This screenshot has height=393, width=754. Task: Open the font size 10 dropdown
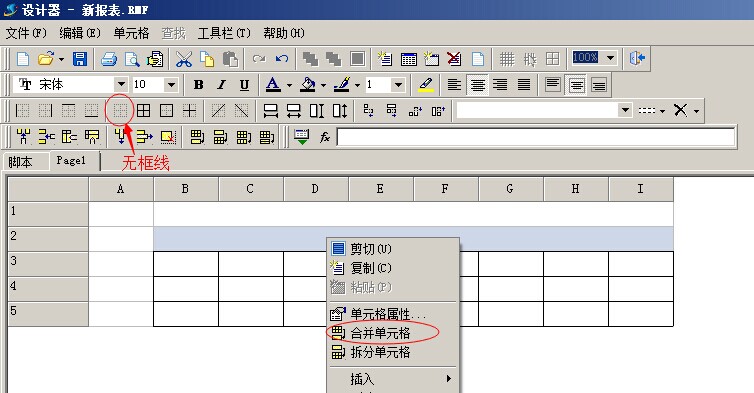tap(171, 85)
